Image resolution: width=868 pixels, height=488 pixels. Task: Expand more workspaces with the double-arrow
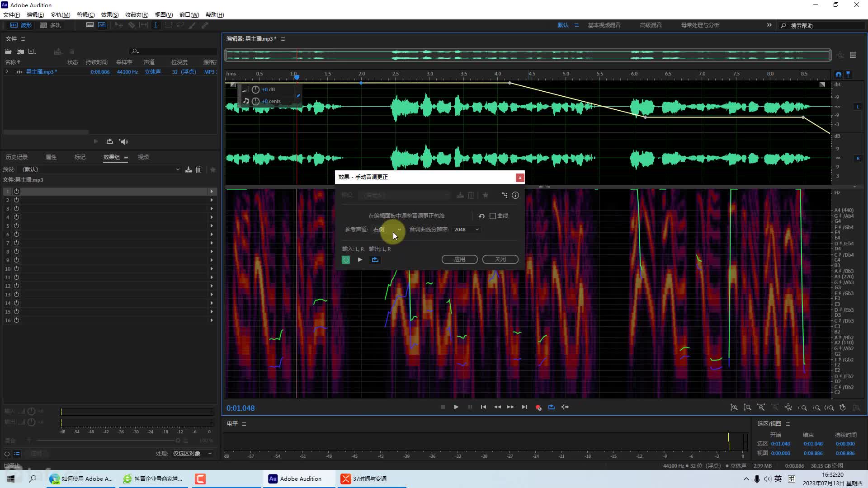tap(769, 25)
